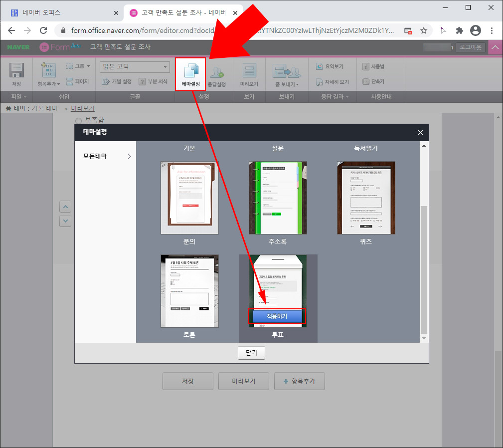The height and width of the screenshot is (448, 503).
Task: Open the font dropdown 맑은 고딕
Action: (x=135, y=67)
